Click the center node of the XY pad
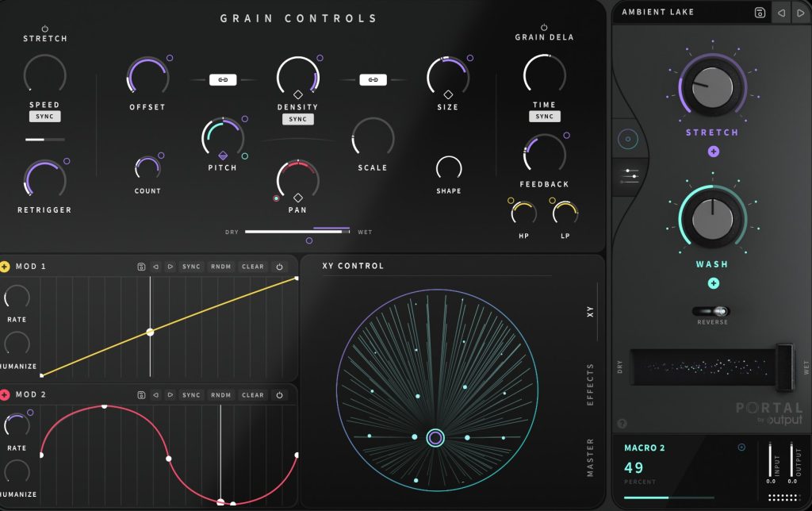The height and width of the screenshot is (511, 812). 435,437
